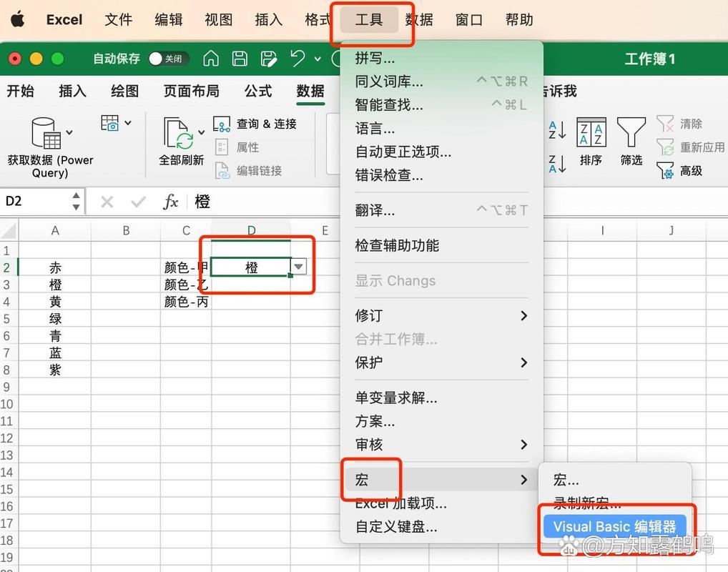Click the formula bar confirm checkmark
The height and width of the screenshot is (572, 728).
[x=138, y=202]
